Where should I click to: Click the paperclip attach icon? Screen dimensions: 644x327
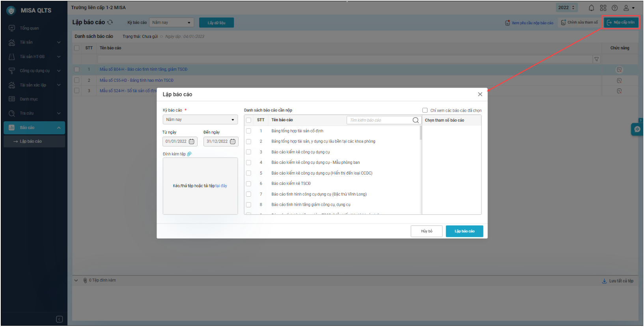[x=189, y=154]
